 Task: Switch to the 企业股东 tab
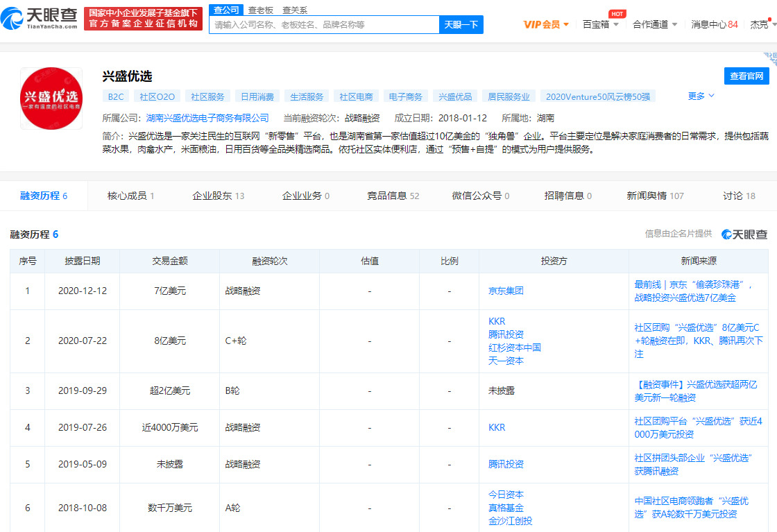218,196
